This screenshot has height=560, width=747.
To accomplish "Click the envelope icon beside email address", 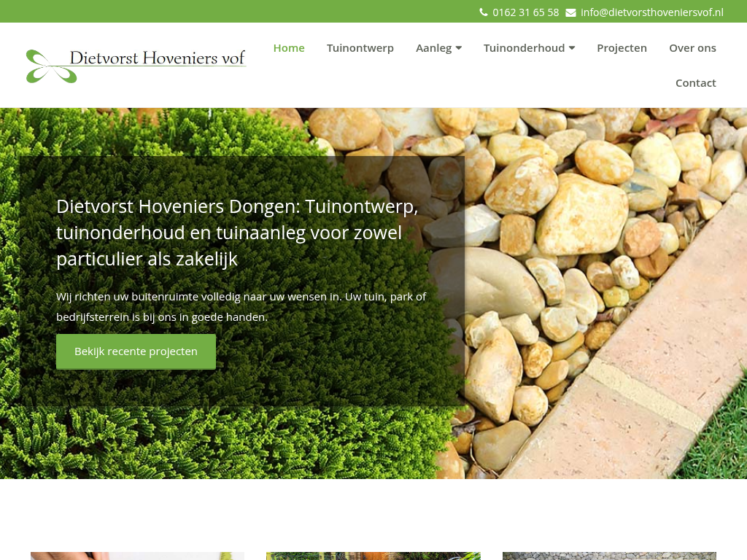I will [570, 12].
